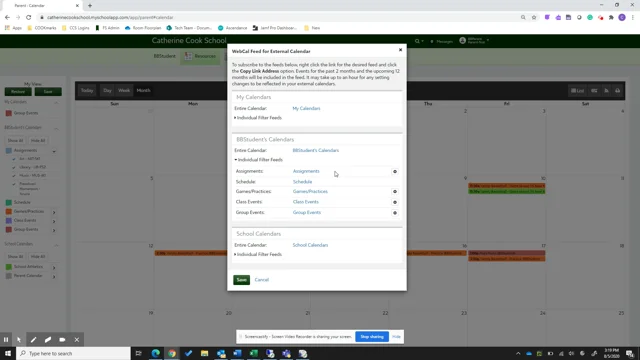Open the CCS Logins bookmark folder

(76, 28)
